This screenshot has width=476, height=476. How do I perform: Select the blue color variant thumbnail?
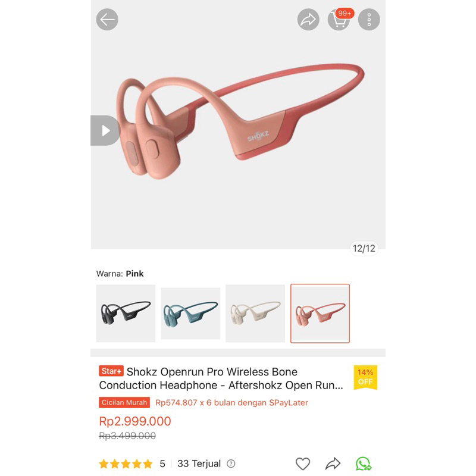(x=190, y=314)
